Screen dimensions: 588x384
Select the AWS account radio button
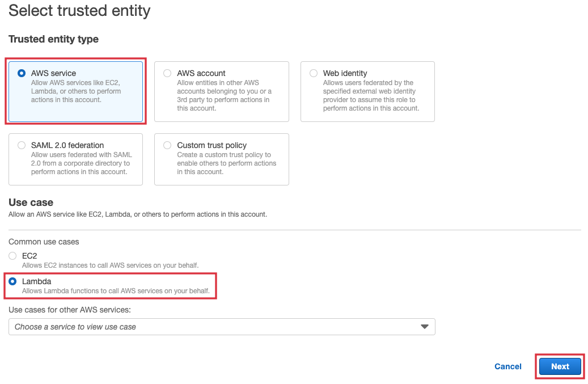tap(167, 73)
